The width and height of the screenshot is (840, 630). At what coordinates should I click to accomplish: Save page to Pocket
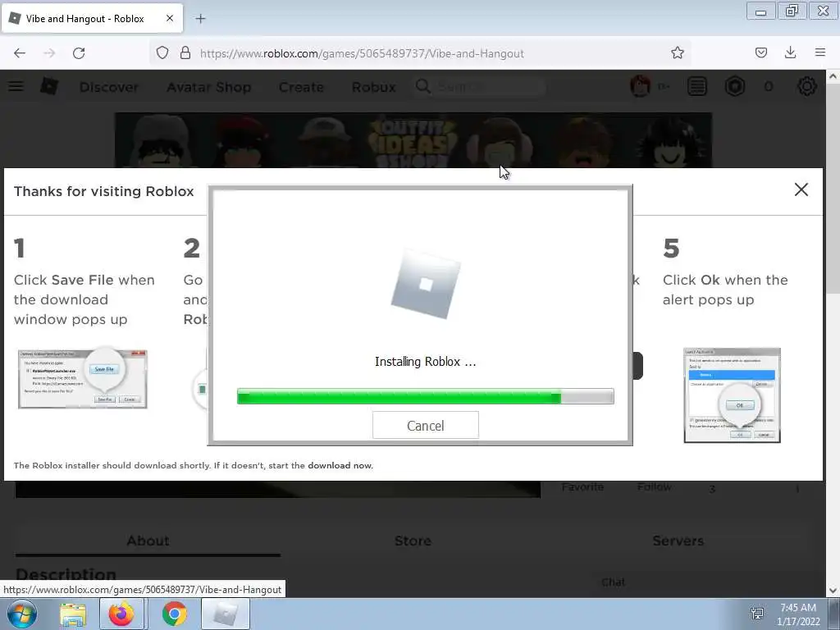760,52
